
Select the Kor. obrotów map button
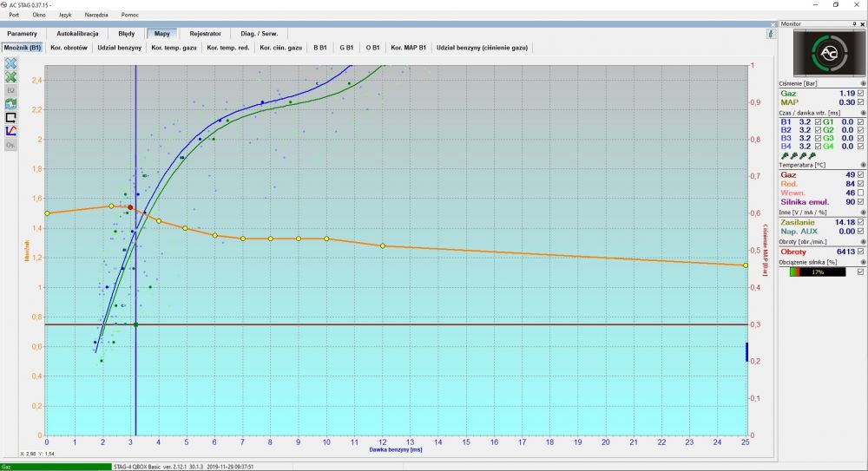pyautogui.click(x=69, y=48)
